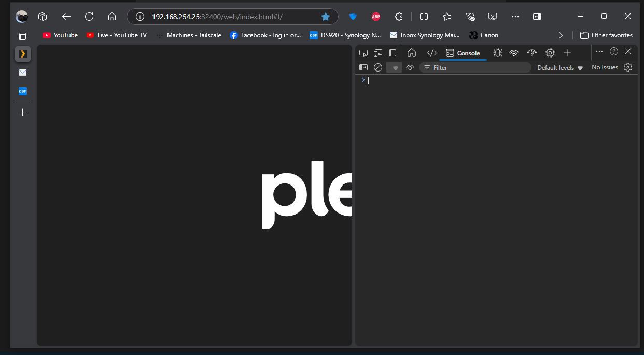Viewport: 644px width, 355px height.
Task: Open Canon bookmark
Action: click(484, 35)
